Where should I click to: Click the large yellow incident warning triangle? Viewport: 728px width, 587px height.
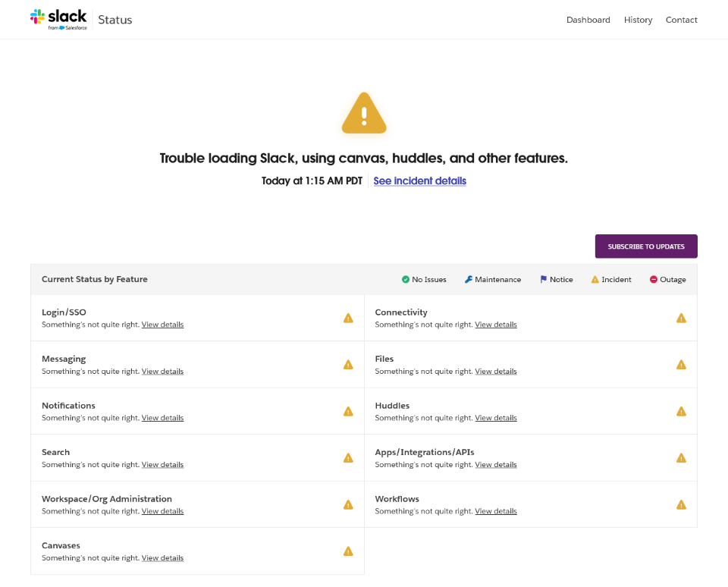point(364,114)
